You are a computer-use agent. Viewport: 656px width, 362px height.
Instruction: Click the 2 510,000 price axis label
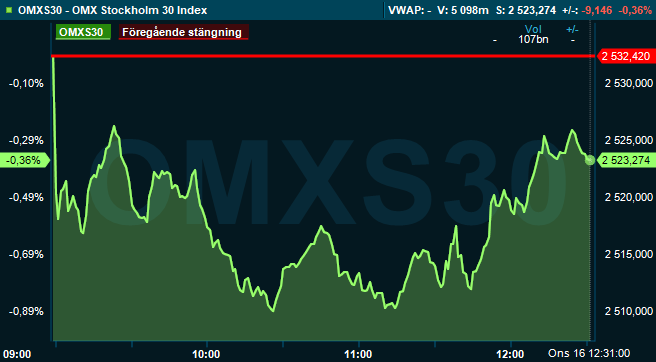[629, 311]
